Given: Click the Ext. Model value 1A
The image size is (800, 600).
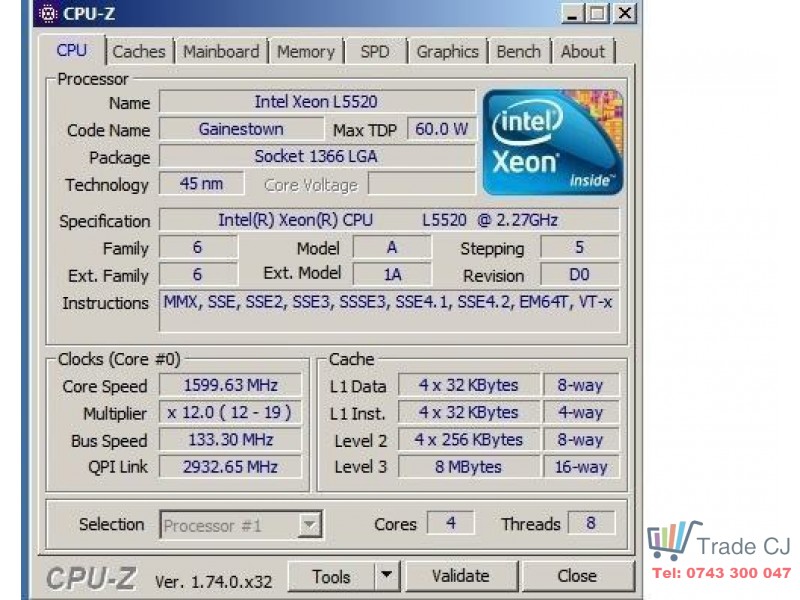Looking at the screenshot, I should pyautogui.click(x=392, y=274).
